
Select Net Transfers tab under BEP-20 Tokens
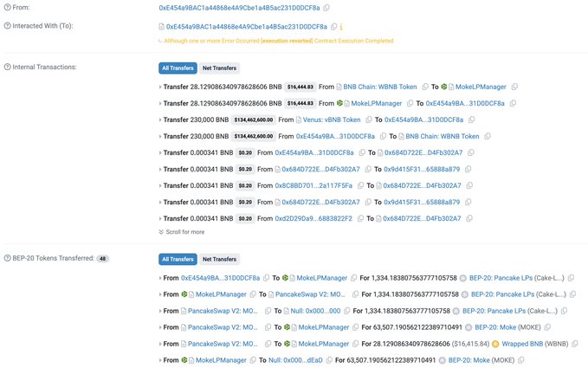coord(219,259)
